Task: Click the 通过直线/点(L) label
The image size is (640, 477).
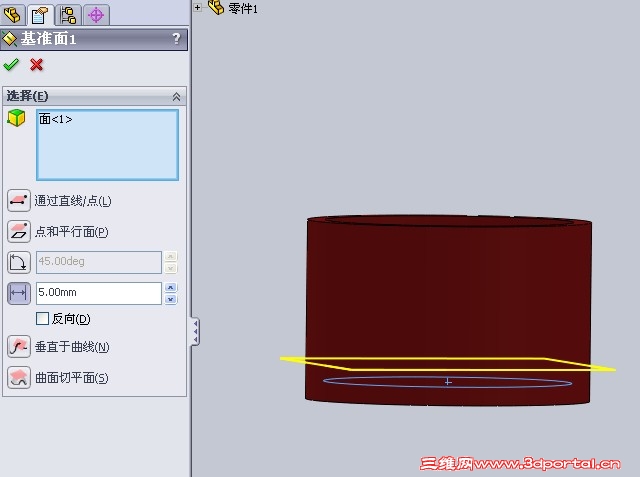Action: tap(73, 201)
